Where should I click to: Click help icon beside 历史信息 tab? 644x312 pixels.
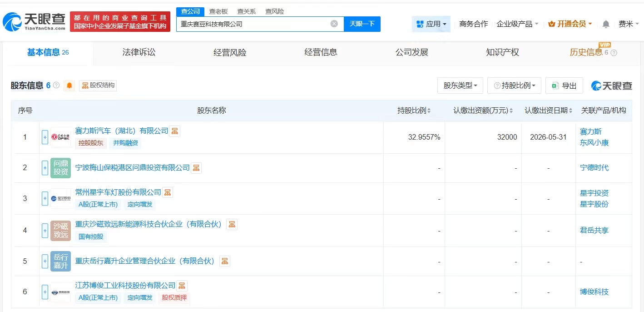(614, 53)
